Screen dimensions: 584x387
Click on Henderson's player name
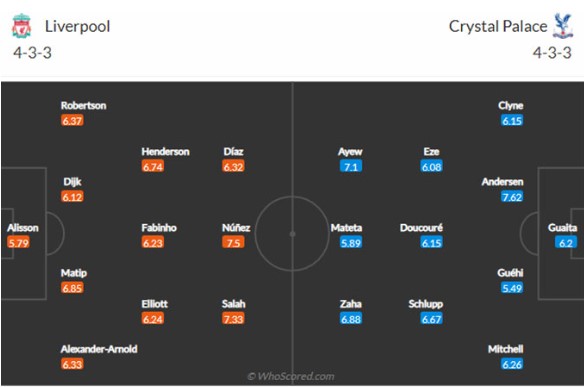165,152
